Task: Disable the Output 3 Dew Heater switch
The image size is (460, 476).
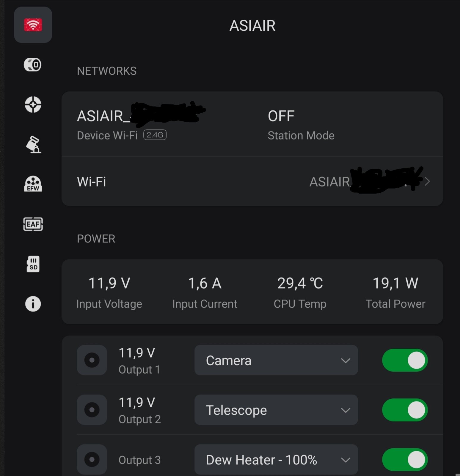Action: [x=404, y=460]
